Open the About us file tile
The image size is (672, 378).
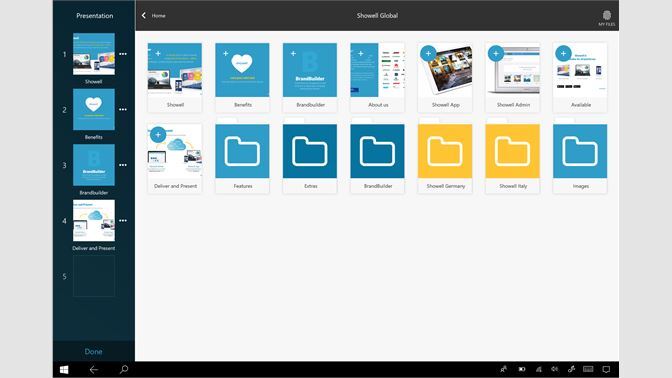coord(377,77)
